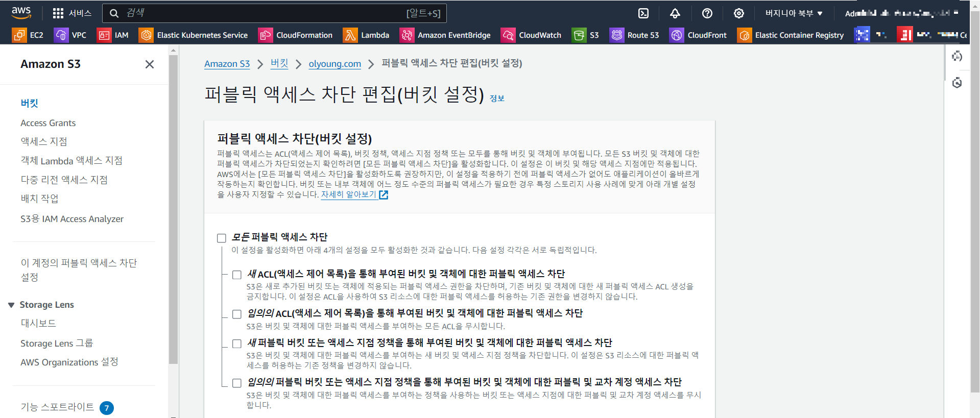The image size is (980, 418).
Task: Open the CloudFront shortcut icon
Action: (677, 35)
